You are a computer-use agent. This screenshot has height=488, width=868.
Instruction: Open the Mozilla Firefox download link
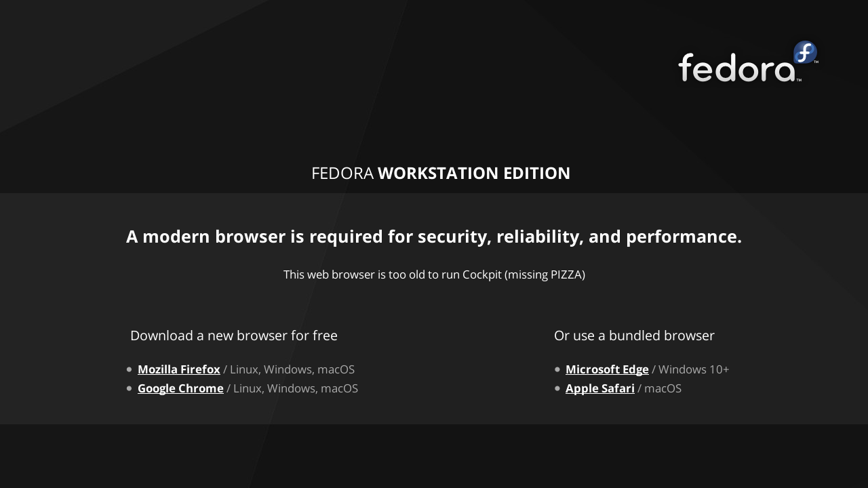click(x=179, y=369)
